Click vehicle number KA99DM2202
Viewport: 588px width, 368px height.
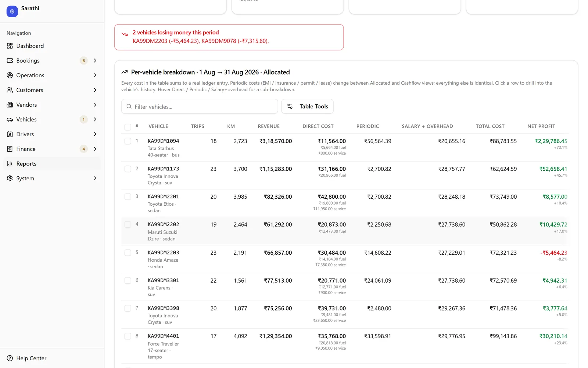point(164,224)
